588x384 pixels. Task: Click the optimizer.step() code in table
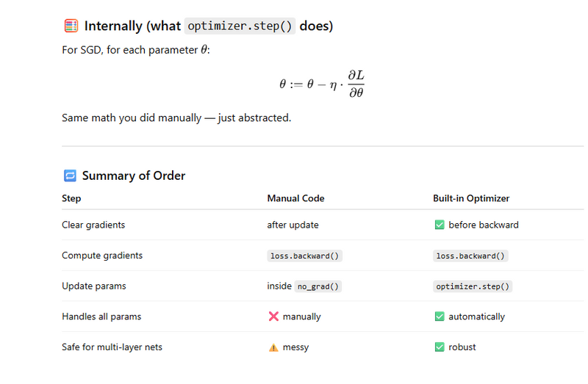tap(473, 286)
